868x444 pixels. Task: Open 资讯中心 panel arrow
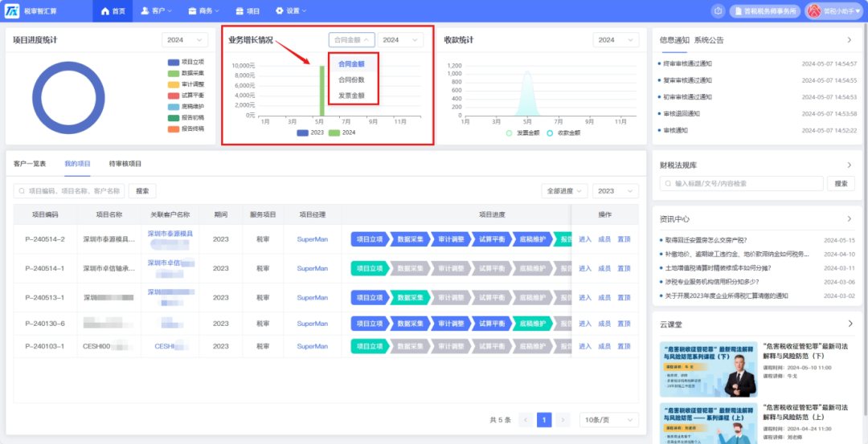[x=850, y=219]
